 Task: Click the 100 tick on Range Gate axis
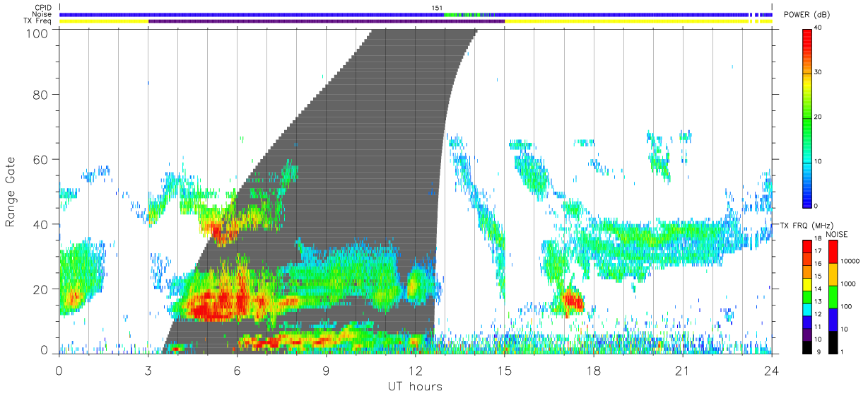coord(37,33)
